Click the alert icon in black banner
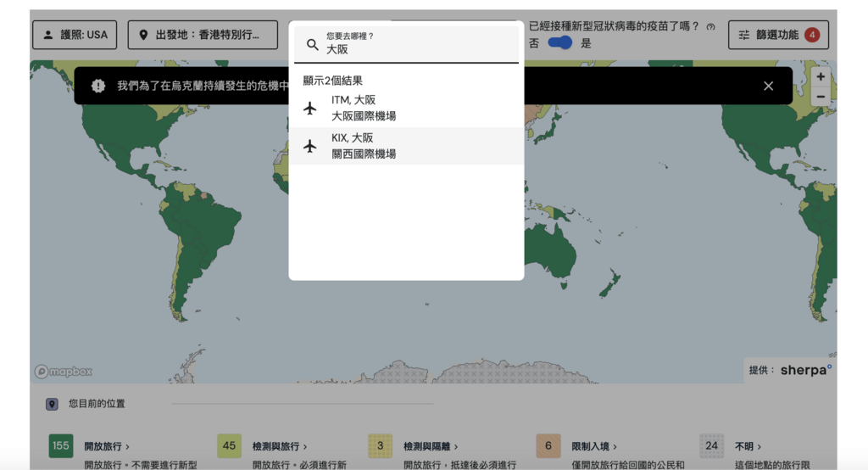The height and width of the screenshot is (470, 868). coord(98,86)
